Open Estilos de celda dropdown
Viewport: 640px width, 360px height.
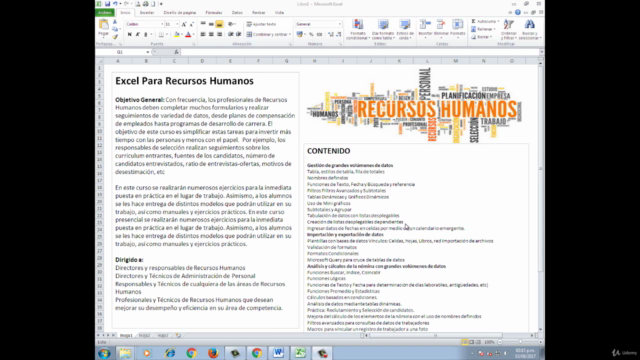(405, 29)
